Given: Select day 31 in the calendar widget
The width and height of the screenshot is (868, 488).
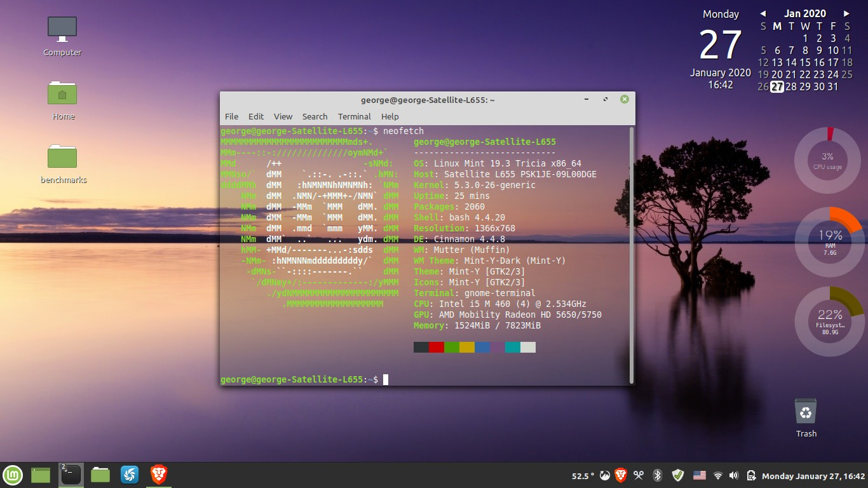Looking at the screenshot, I should 833,87.
